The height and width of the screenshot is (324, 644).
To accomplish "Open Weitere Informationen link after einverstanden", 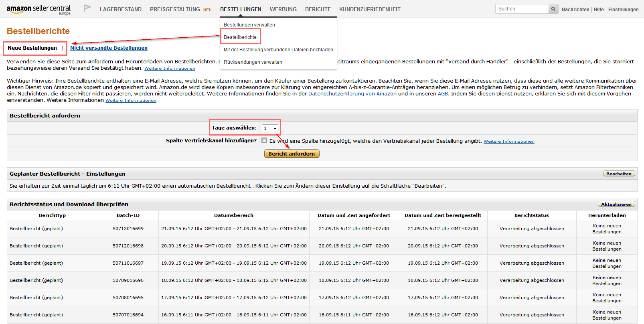I will 131,101.
